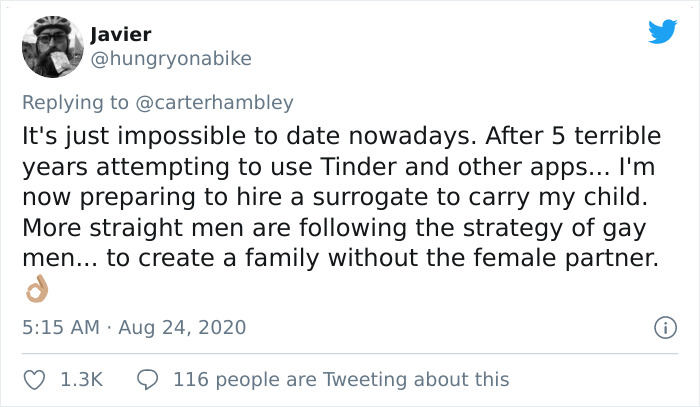Click the Twitter bird logo
The height and width of the screenshot is (407, 700).
coord(662,31)
